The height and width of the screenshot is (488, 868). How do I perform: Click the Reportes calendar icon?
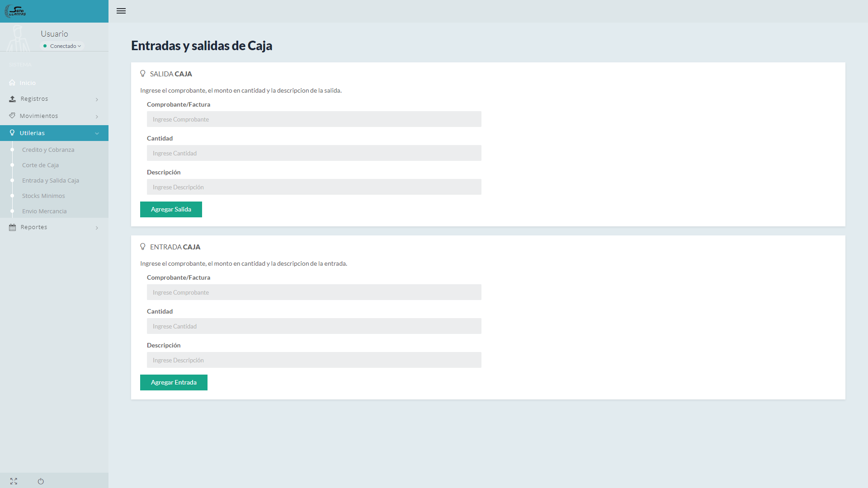coord(12,227)
